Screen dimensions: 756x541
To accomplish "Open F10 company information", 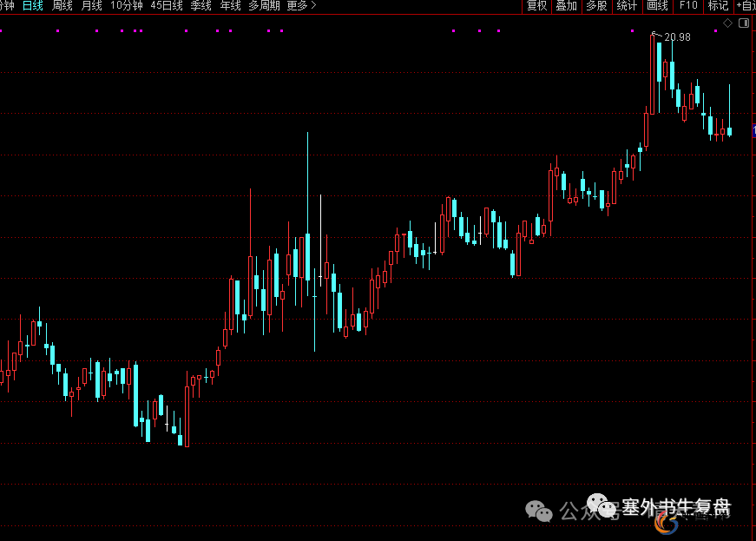I will [688, 6].
